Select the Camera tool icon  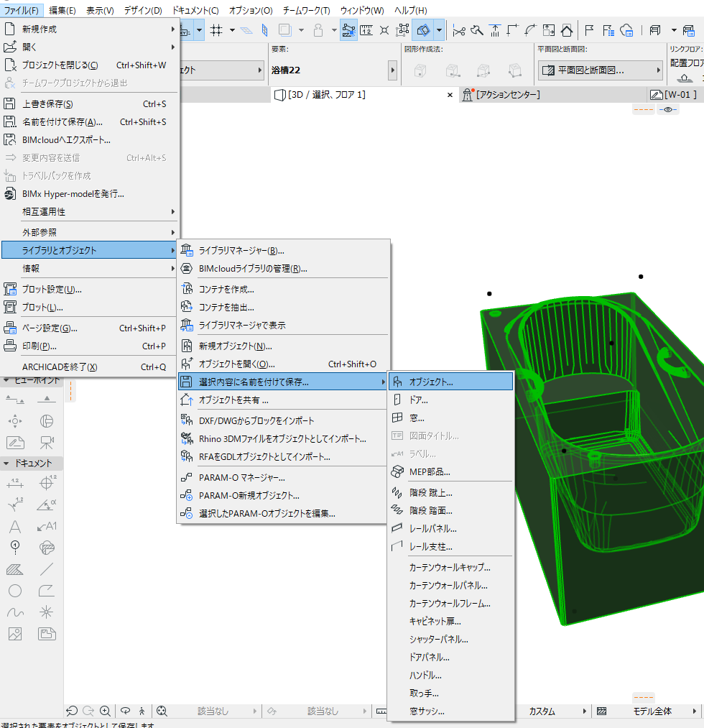click(47, 443)
